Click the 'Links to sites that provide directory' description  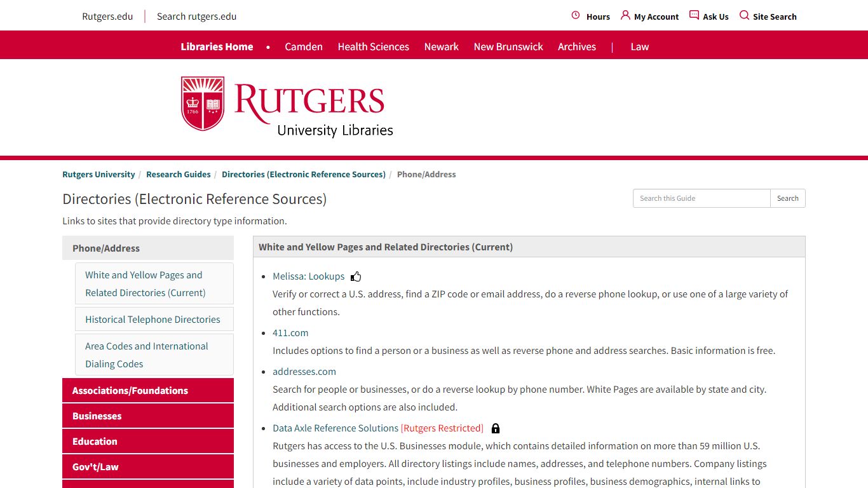(x=175, y=221)
